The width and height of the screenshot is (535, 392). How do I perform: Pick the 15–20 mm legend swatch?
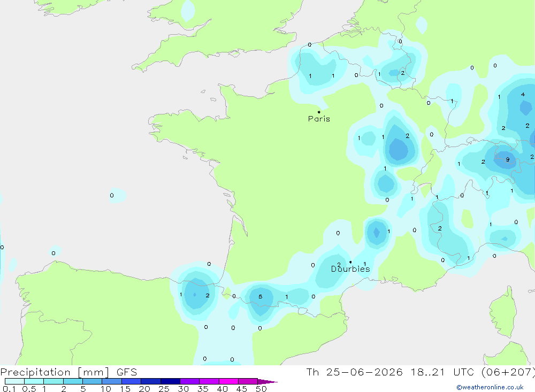[132, 381]
